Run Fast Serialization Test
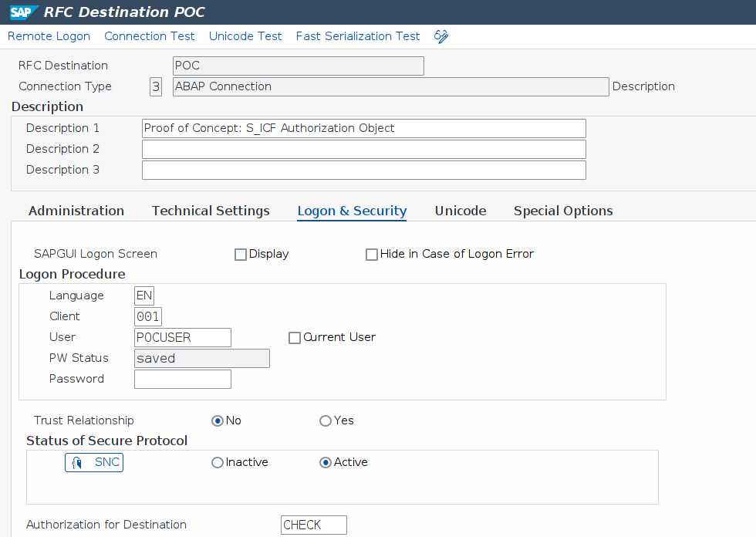Screen dimensions: 756x537 point(358,36)
